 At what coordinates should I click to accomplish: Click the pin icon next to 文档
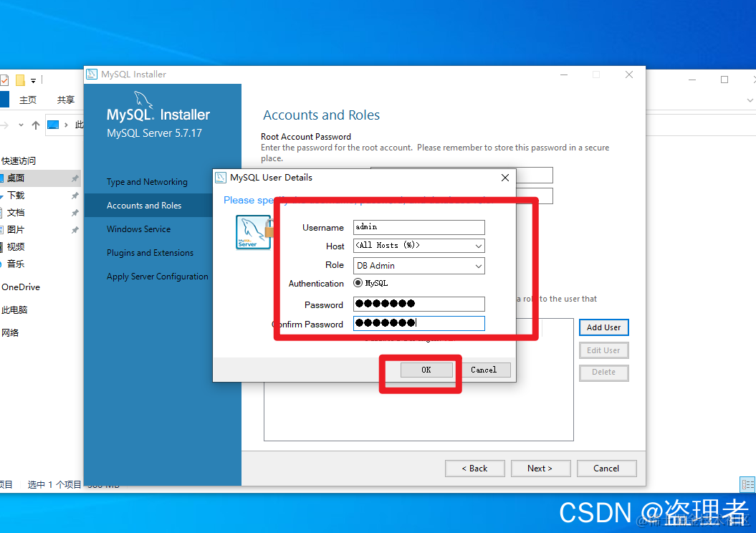pos(75,213)
